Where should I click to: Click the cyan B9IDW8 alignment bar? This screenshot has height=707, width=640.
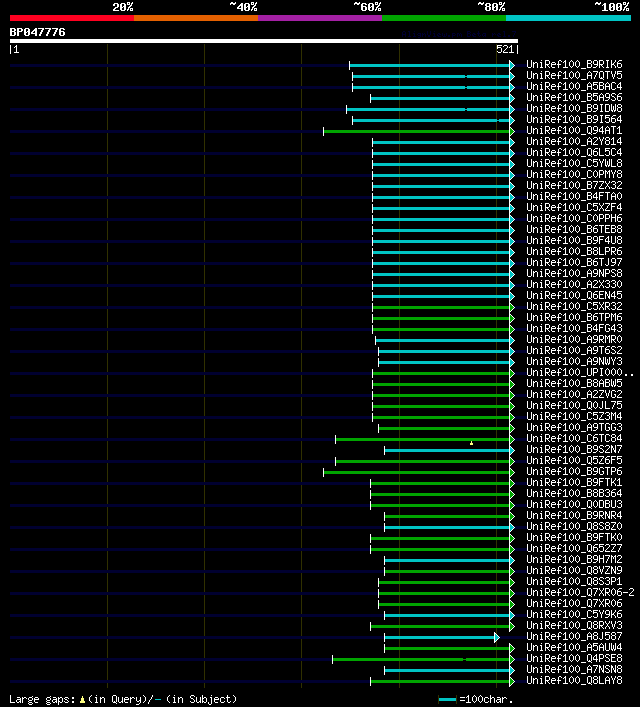click(x=428, y=109)
